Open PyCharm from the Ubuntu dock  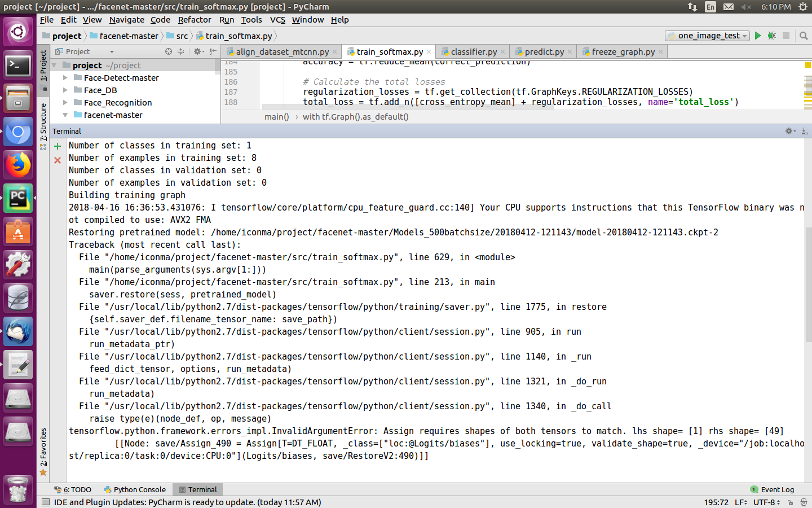coord(18,198)
